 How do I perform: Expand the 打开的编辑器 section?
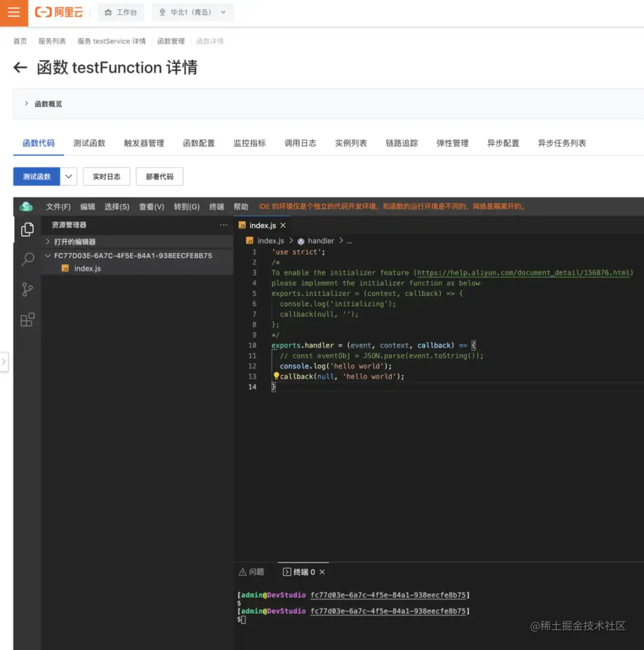(x=137, y=242)
